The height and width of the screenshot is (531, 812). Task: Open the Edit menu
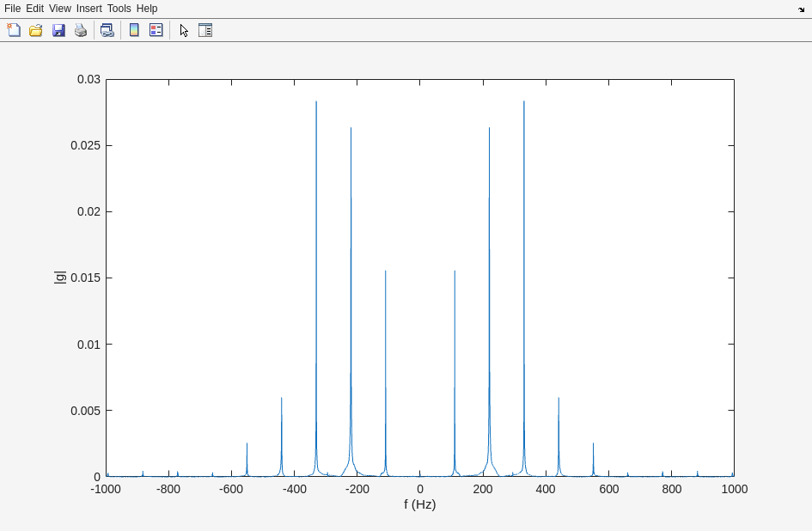[34, 9]
